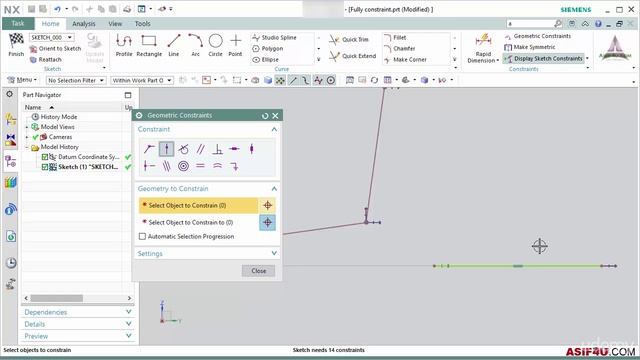Select the Parallel constraint icon
This screenshot has width=640, height=360.
pos(200,149)
